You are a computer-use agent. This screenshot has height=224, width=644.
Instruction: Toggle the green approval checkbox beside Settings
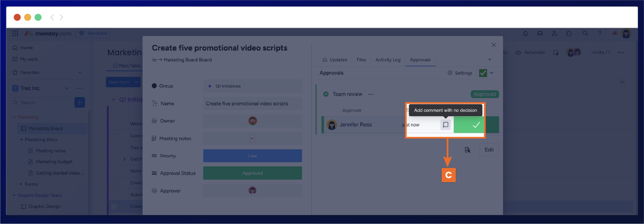[483, 73]
